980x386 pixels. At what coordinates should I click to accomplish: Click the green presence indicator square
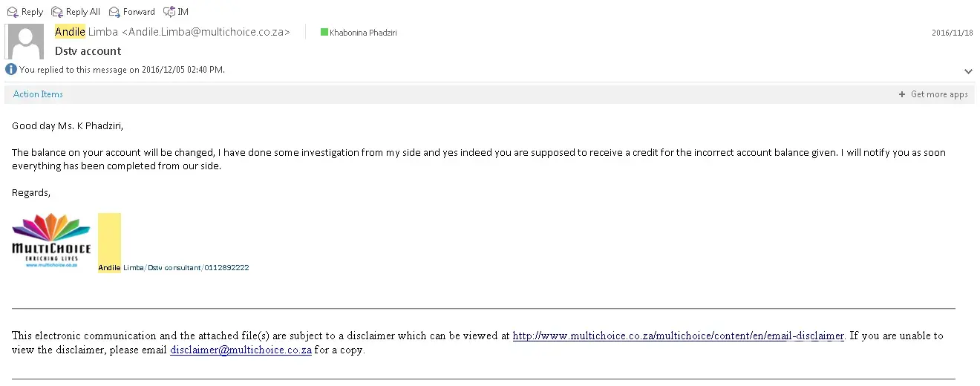[x=324, y=32]
